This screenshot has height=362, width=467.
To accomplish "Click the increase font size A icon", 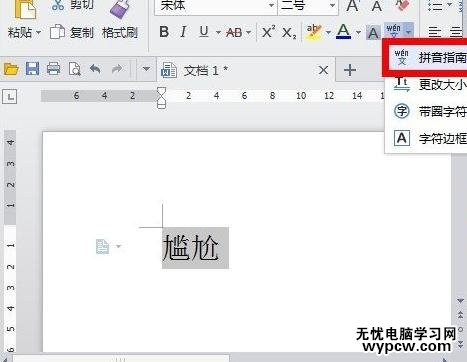I will tap(353, 6).
